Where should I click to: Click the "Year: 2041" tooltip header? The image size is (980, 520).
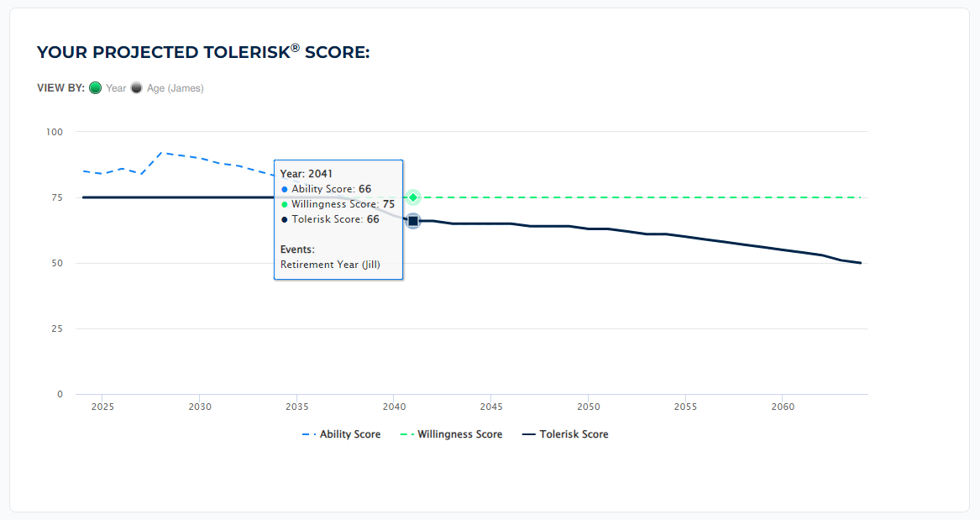tap(307, 174)
